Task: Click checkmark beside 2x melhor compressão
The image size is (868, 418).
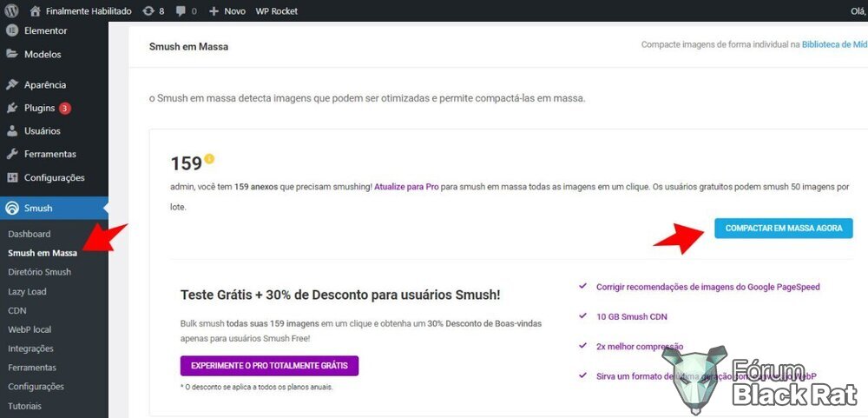Action: tap(582, 346)
